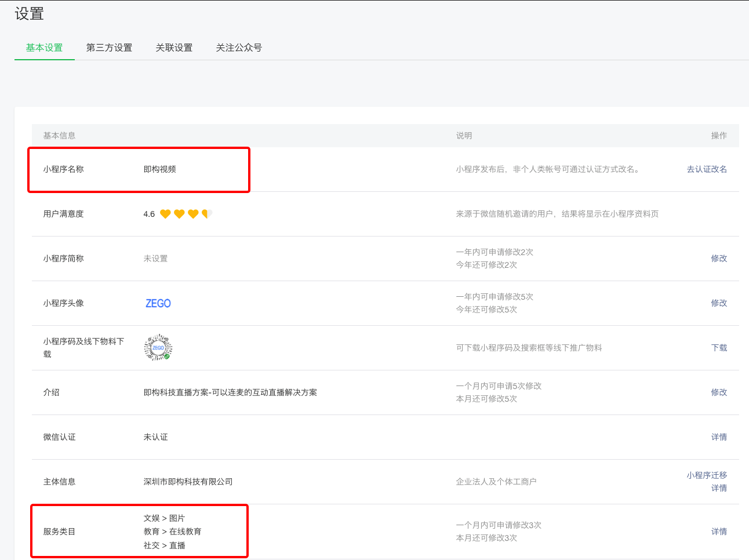Click the mini program QR code image

coord(158,348)
